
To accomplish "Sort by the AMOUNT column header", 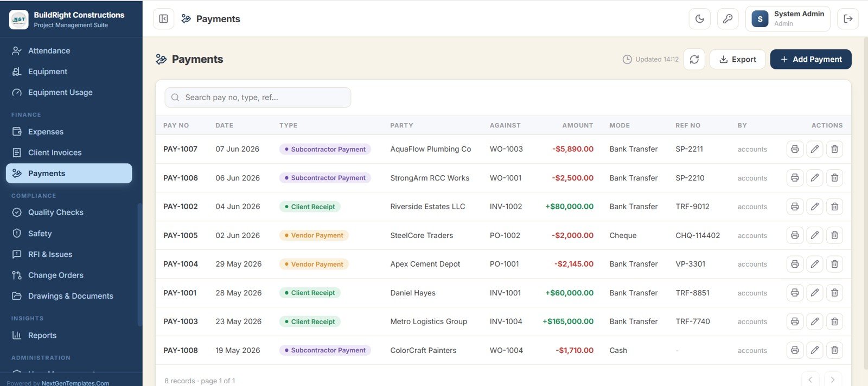I will (x=577, y=125).
